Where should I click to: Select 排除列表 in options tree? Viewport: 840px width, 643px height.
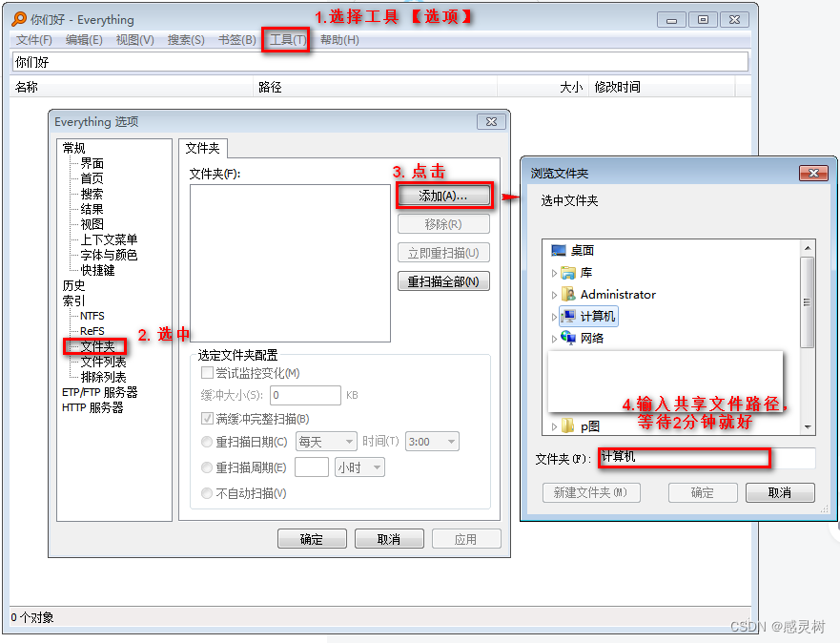[x=103, y=377]
